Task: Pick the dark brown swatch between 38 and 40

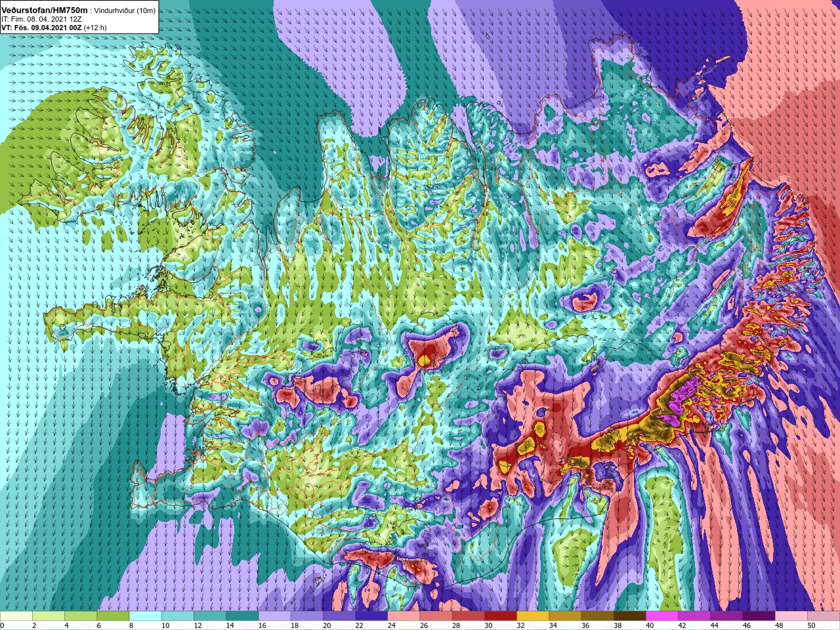Action: click(630, 616)
